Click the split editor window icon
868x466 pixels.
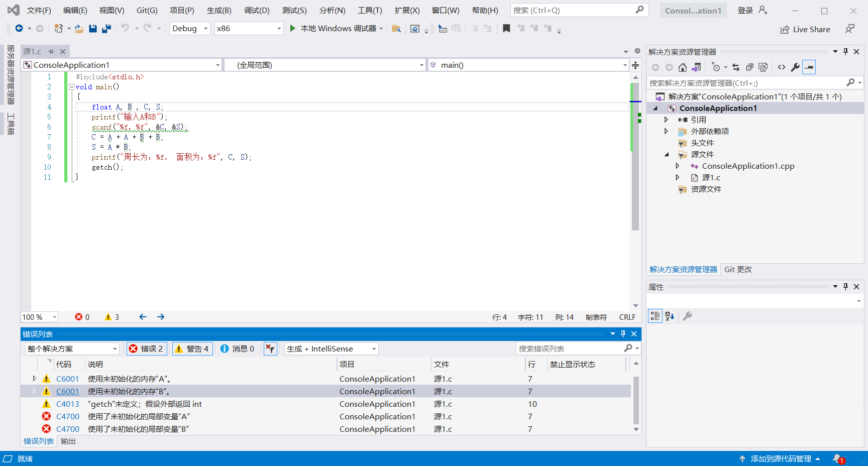point(635,65)
